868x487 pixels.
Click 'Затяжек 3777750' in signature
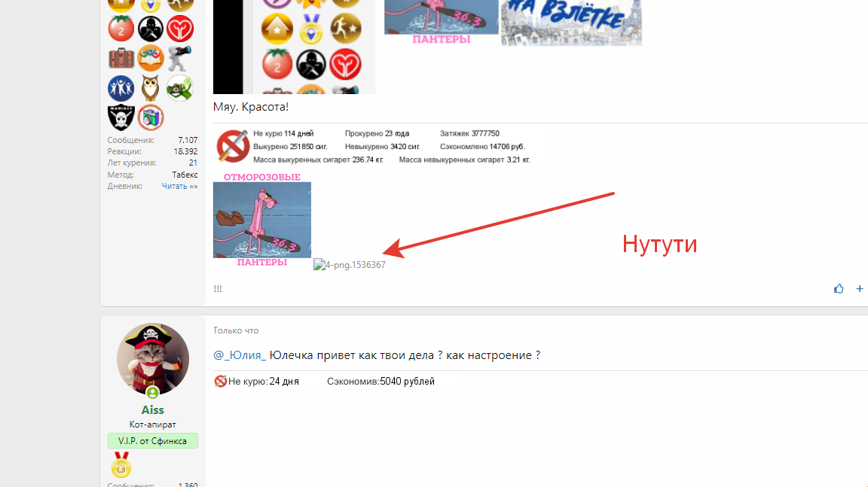tap(469, 133)
